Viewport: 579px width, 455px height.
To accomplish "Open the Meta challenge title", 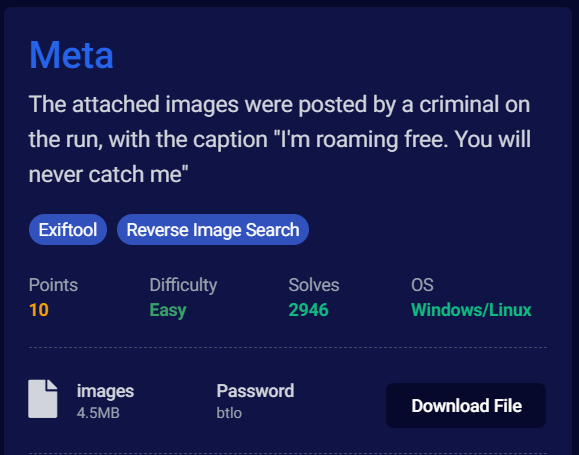I will [71, 55].
